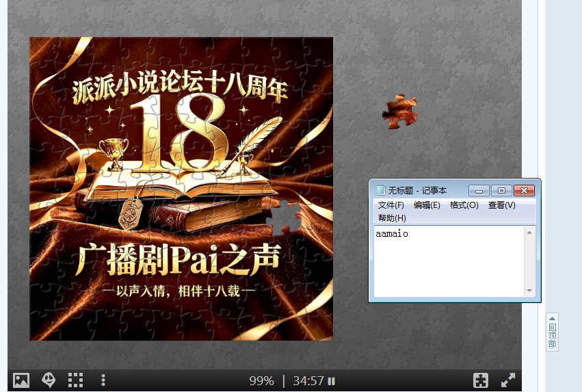Viewport: 582px width, 392px height.
Task: Click the 34:57 elapsed timer
Action: click(x=308, y=381)
